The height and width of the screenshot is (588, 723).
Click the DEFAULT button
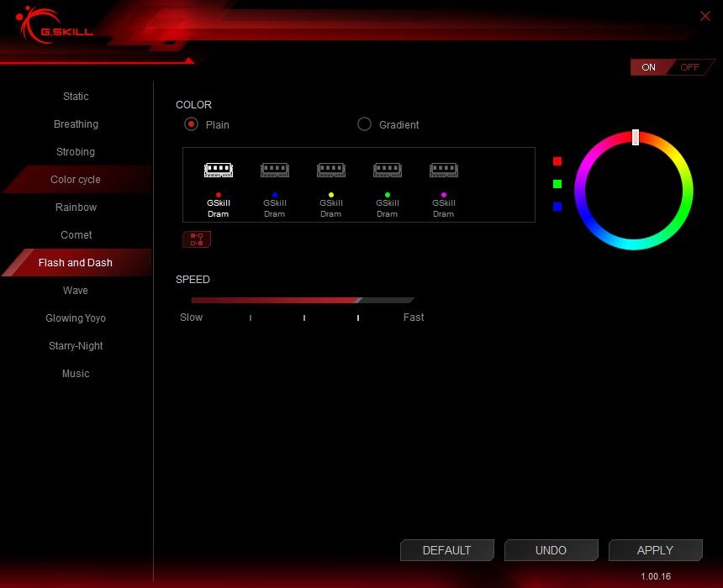coord(446,550)
